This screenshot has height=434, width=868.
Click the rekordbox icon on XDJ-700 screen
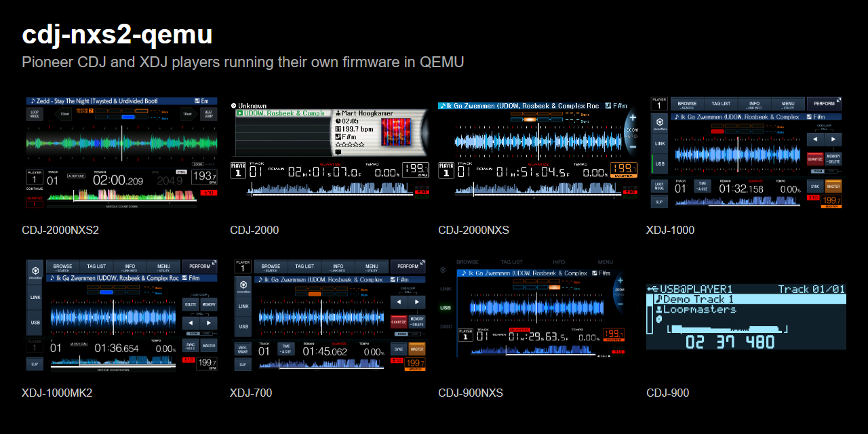coord(243,285)
